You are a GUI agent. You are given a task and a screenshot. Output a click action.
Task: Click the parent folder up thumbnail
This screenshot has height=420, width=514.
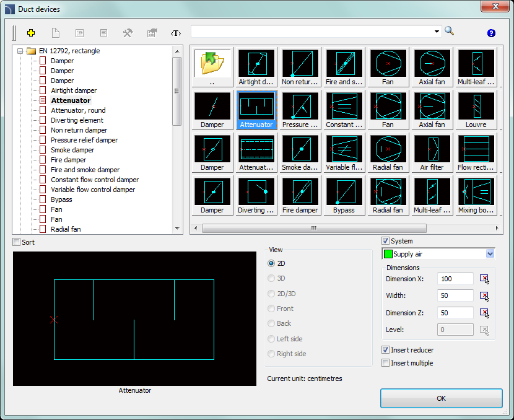[212, 67]
